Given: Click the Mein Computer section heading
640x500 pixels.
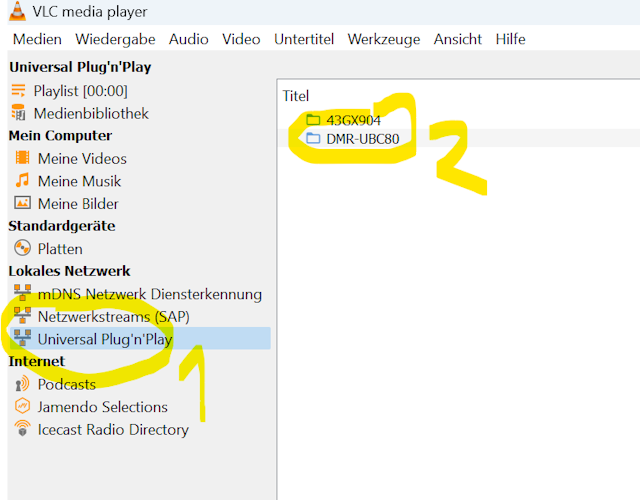Looking at the screenshot, I should pos(60,136).
